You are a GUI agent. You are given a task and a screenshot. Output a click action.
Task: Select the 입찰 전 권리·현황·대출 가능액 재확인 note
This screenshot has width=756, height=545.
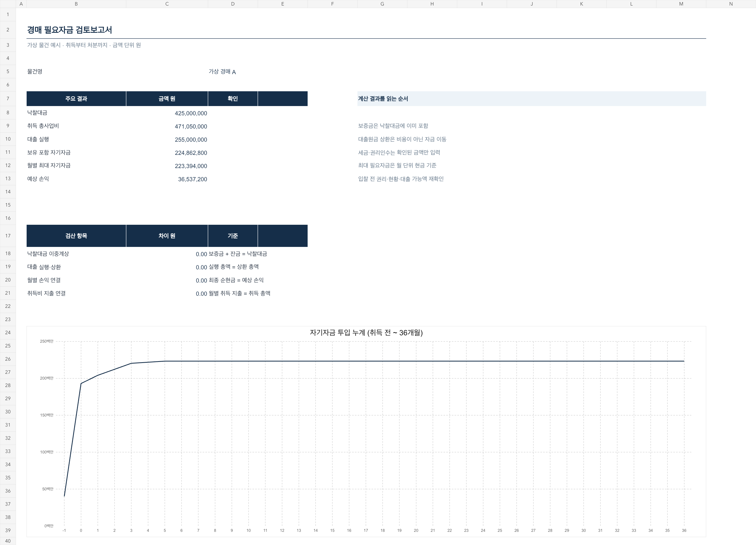coord(401,179)
